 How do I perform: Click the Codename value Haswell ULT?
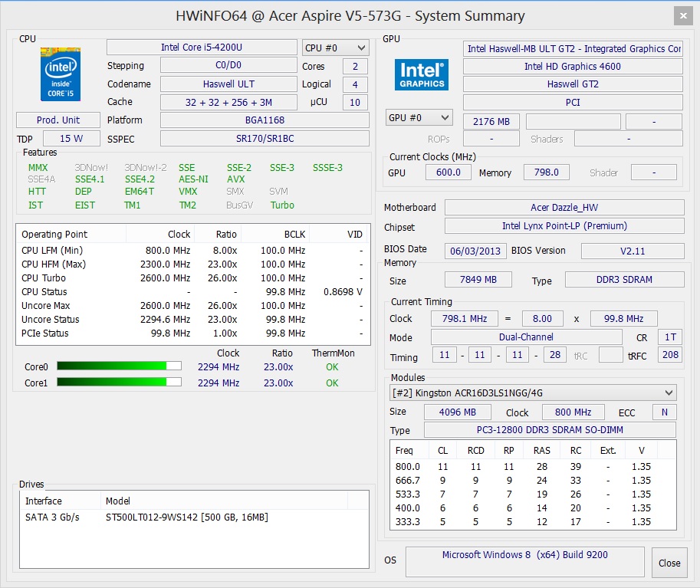point(228,84)
